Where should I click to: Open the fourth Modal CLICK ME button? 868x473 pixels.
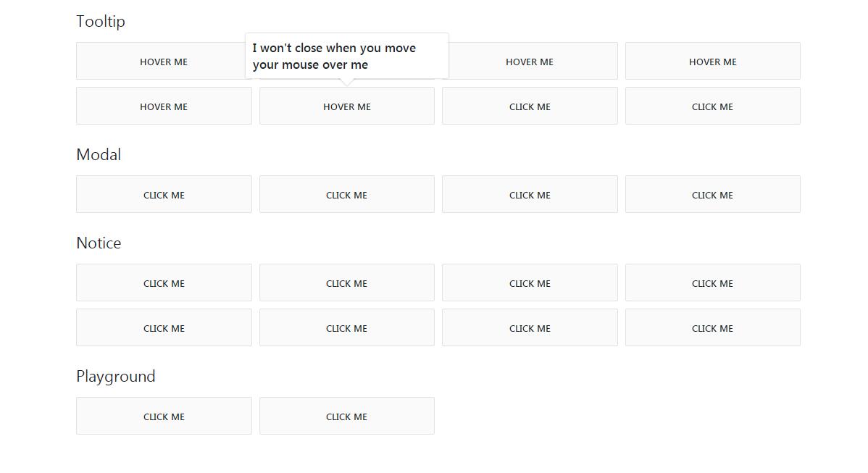point(712,195)
